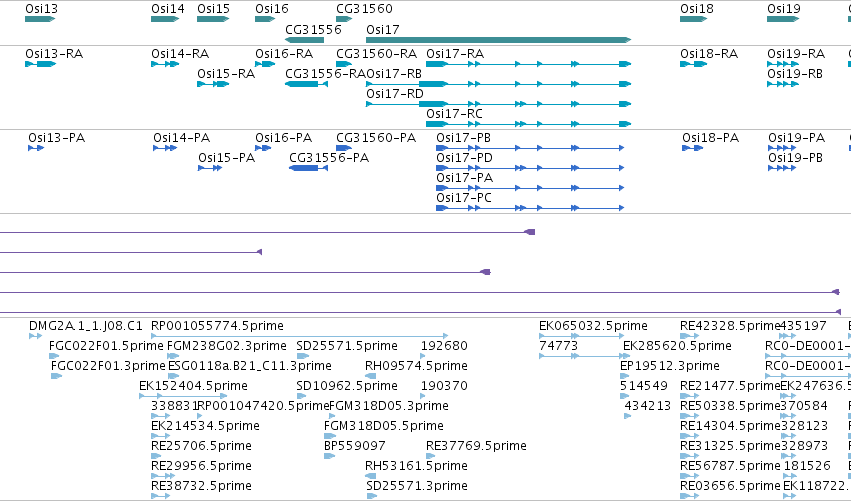
Task: Click transcript CG31556-RA label
Action: 326,74
